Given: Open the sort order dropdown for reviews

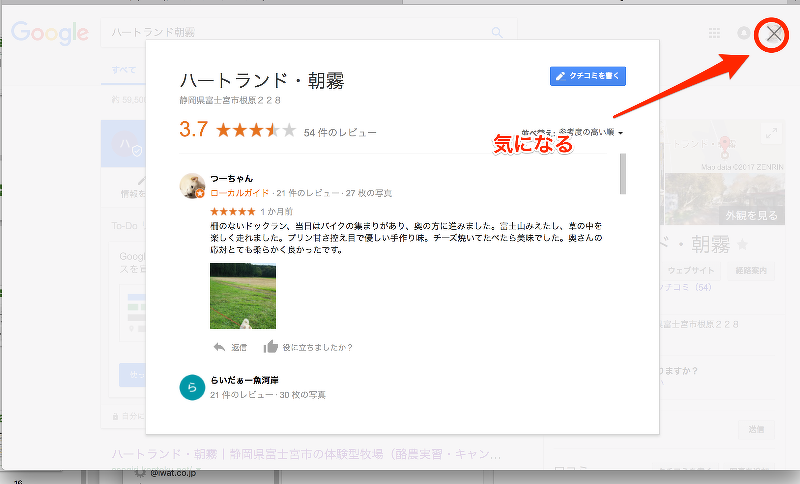Looking at the screenshot, I should point(573,133).
